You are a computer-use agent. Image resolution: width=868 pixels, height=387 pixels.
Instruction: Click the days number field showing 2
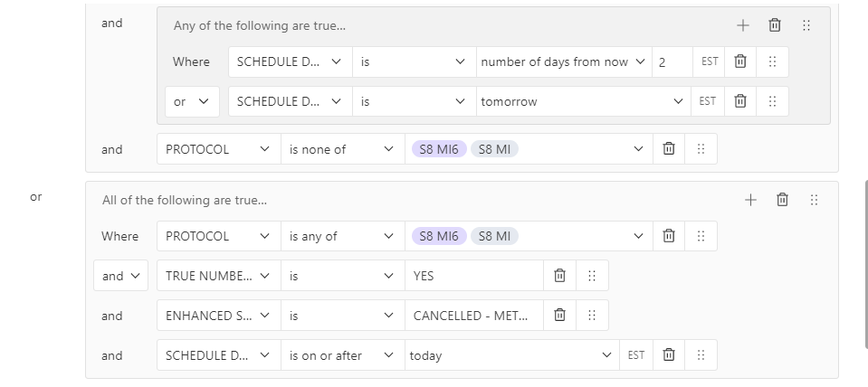tap(672, 61)
